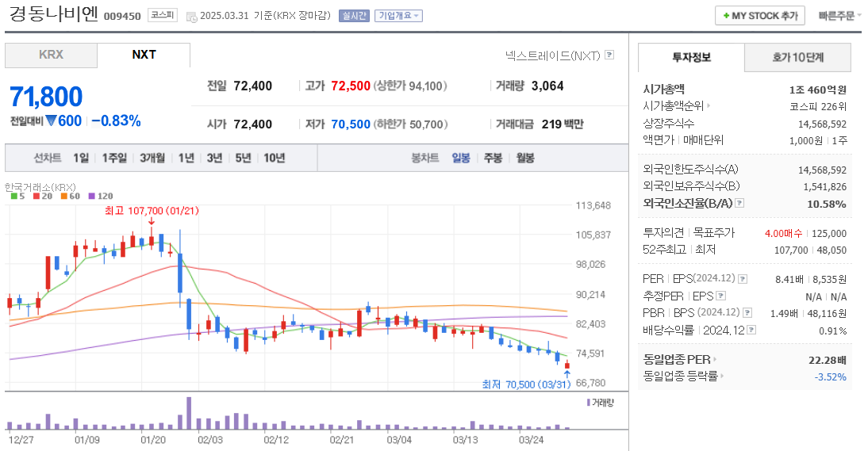Click the red 20-day moving average legend
This screenshot has height=451, width=868.
coord(43,197)
